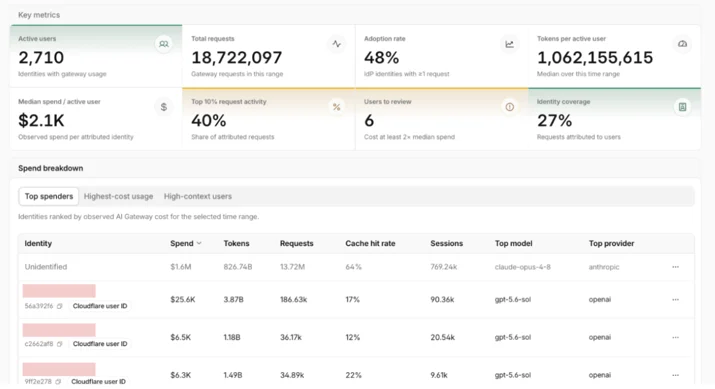Click the Tokens per active user gauge icon
The width and height of the screenshot is (715, 389).
click(x=682, y=44)
